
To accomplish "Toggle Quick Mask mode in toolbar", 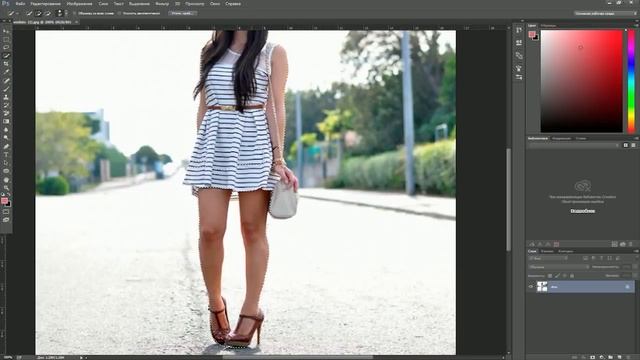I will pyautogui.click(x=6, y=212).
